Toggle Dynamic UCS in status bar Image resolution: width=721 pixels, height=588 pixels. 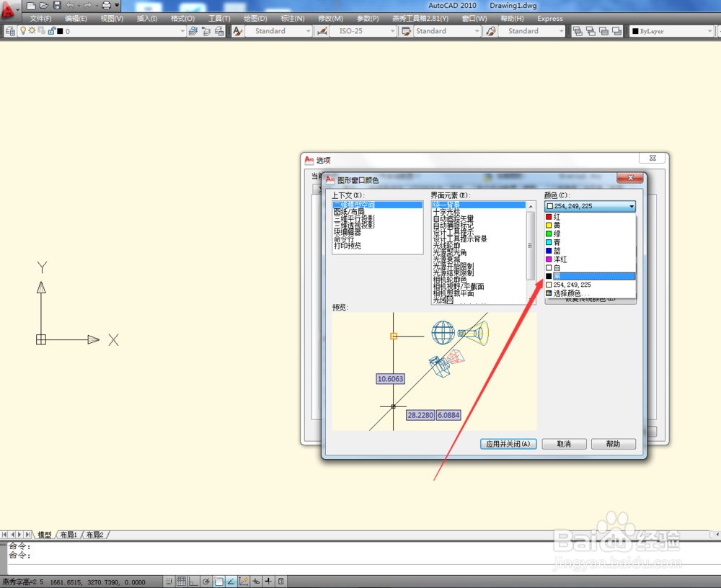(x=243, y=582)
